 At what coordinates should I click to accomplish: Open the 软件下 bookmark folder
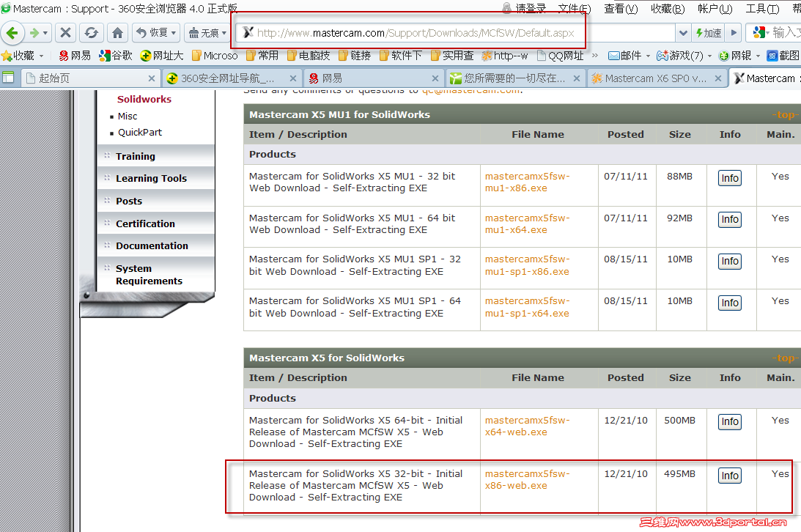[400, 55]
